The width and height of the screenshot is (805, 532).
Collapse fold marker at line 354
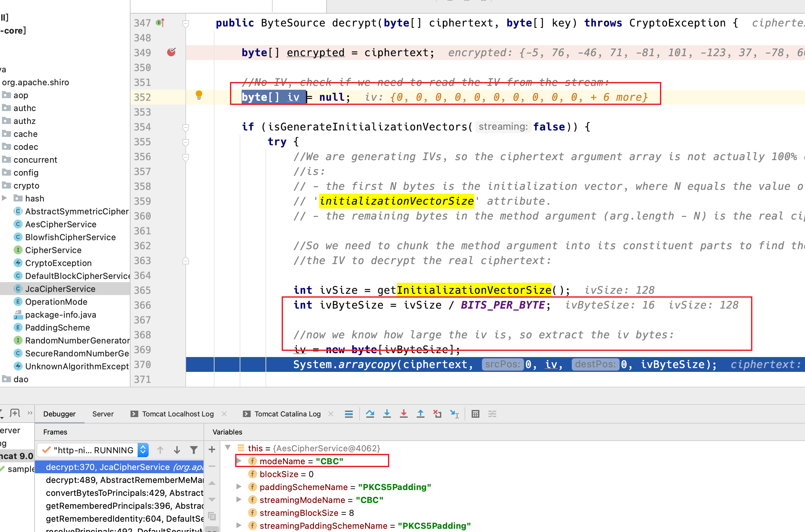(186, 127)
